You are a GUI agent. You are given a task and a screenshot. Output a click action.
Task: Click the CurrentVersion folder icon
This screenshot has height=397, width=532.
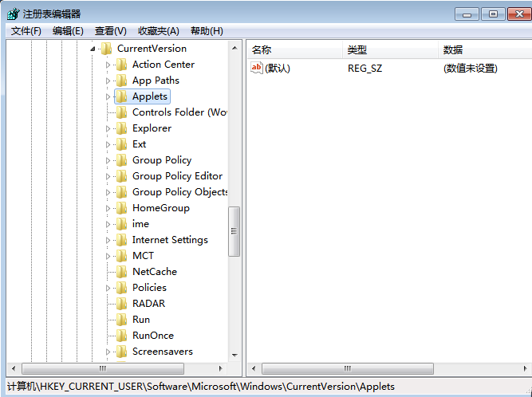pos(107,49)
